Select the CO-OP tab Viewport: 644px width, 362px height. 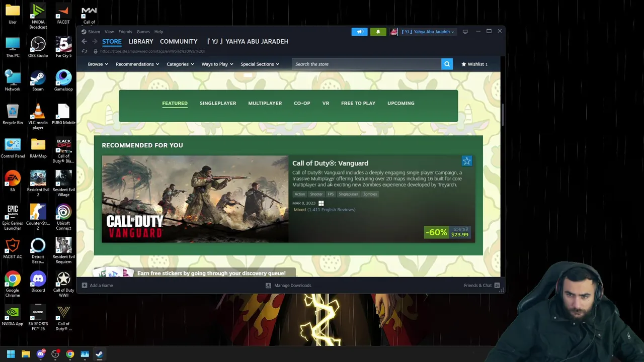point(302,103)
